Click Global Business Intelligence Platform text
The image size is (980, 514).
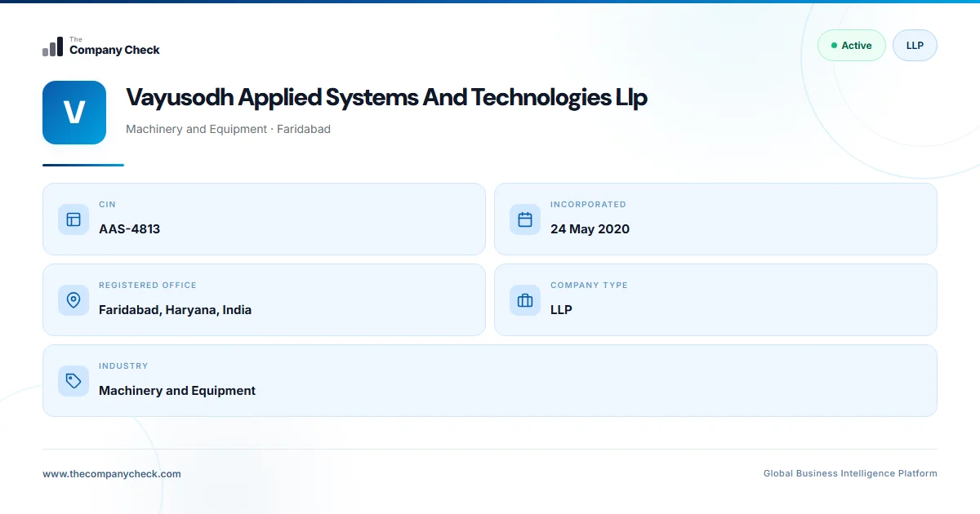(x=850, y=473)
